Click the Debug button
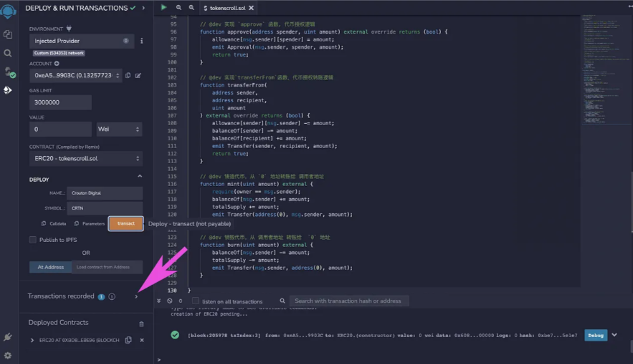 (x=596, y=335)
